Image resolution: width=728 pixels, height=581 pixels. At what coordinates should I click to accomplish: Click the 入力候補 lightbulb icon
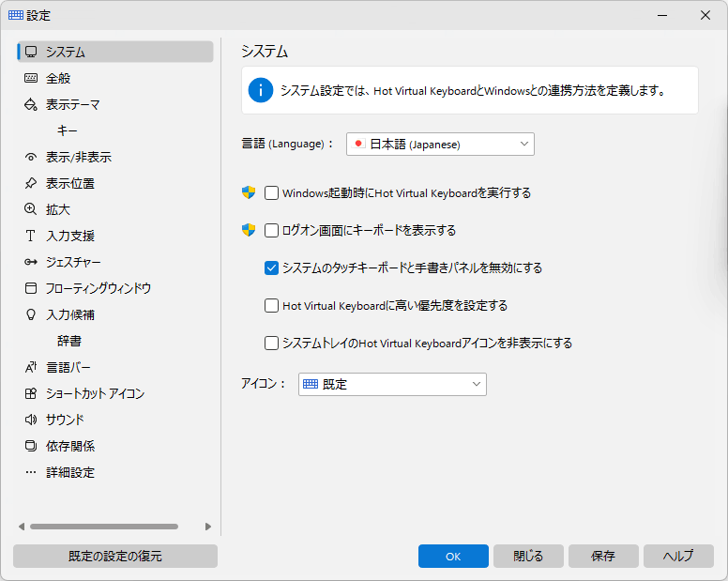[31, 314]
